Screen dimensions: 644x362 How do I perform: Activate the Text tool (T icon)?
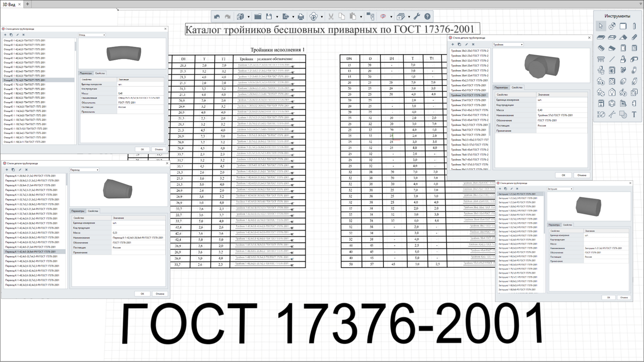pos(634,114)
